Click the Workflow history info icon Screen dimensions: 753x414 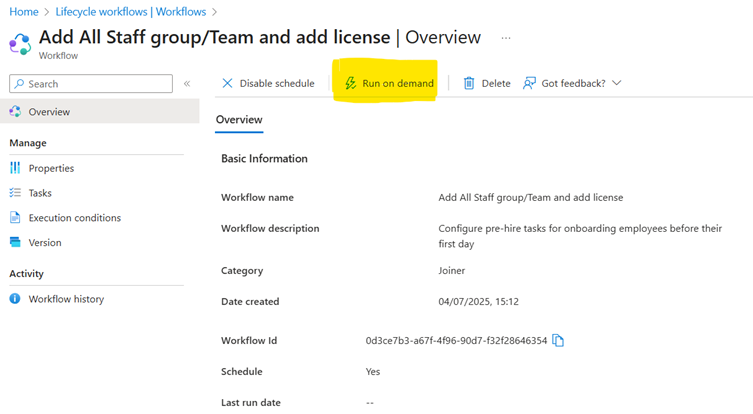click(x=15, y=299)
